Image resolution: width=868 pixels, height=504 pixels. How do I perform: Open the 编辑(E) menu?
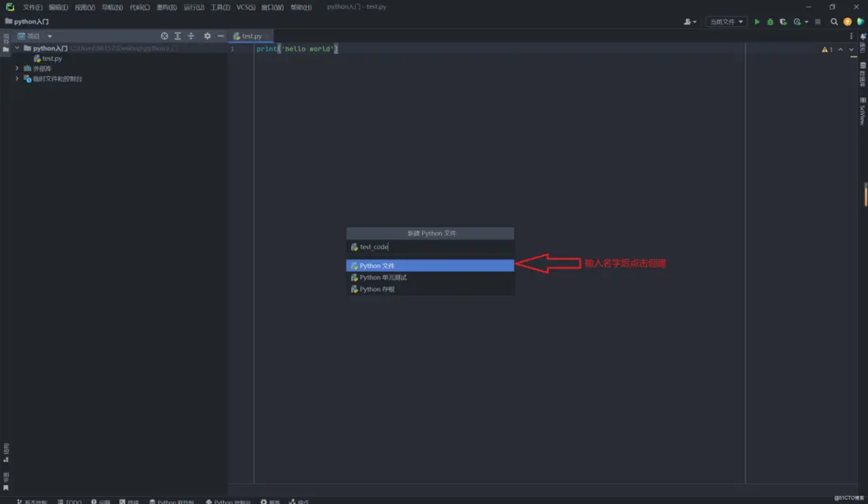tap(58, 7)
